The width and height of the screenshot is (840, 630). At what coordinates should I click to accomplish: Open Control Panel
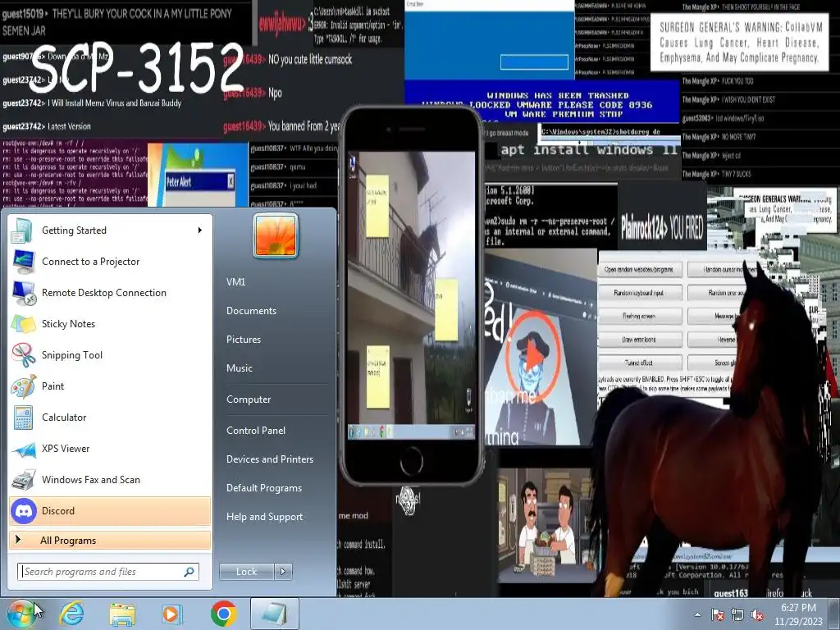click(256, 431)
